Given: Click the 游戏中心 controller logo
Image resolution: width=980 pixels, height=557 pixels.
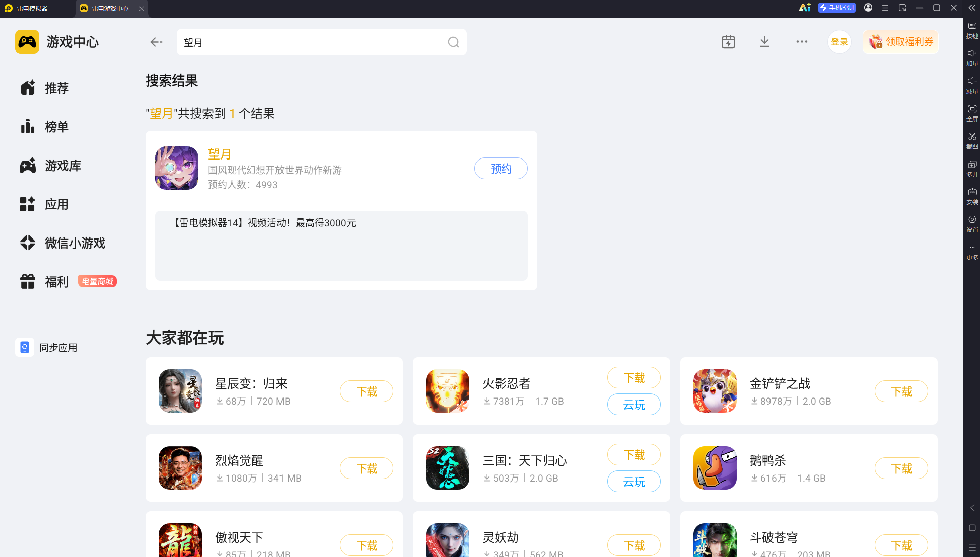Looking at the screenshot, I should coord(27,42).
